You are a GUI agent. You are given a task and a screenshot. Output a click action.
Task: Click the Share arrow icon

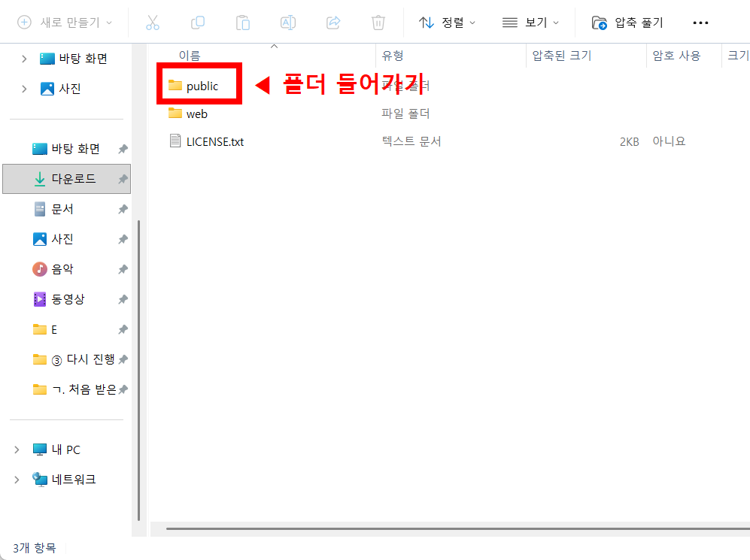click(x=333, y=23)
